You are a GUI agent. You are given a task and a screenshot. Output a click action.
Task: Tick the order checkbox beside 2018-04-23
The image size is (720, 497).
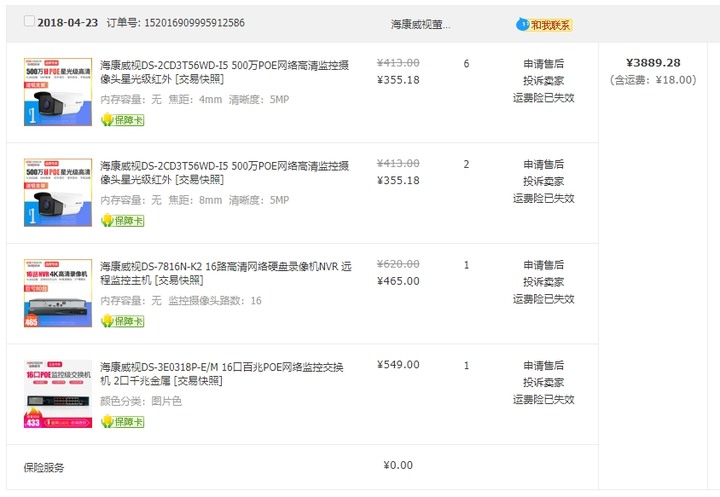(x=29, y=21)
